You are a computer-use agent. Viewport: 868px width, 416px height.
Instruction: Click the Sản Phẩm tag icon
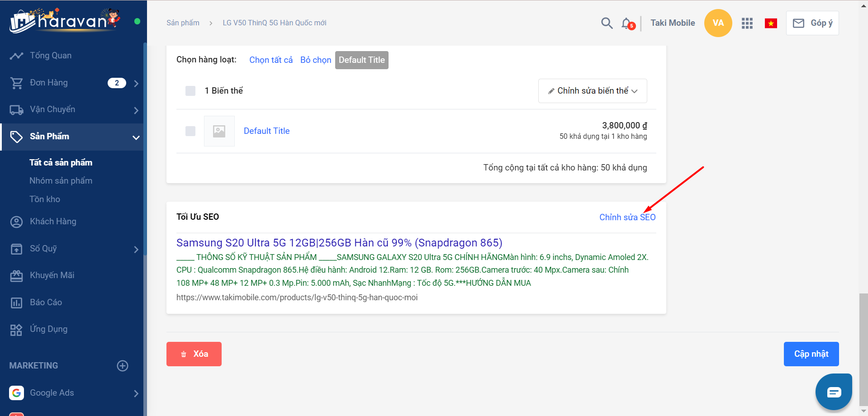tap(16, 137)
